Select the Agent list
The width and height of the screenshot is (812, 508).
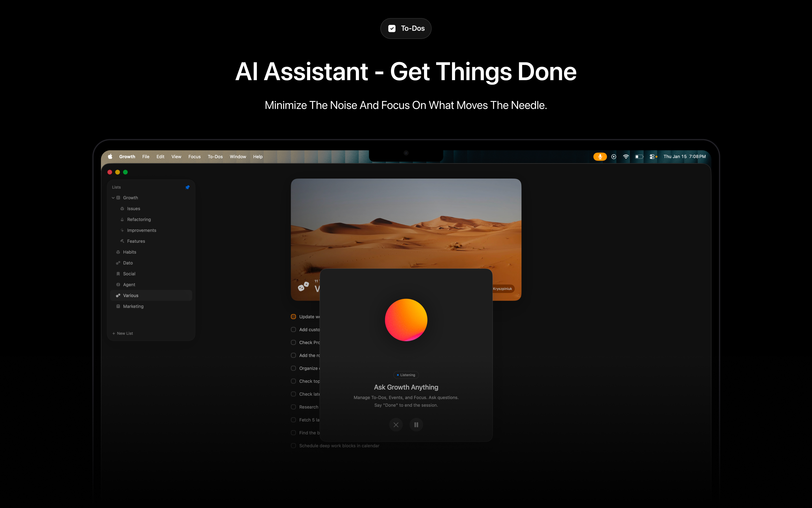click(x=151, y=284)
